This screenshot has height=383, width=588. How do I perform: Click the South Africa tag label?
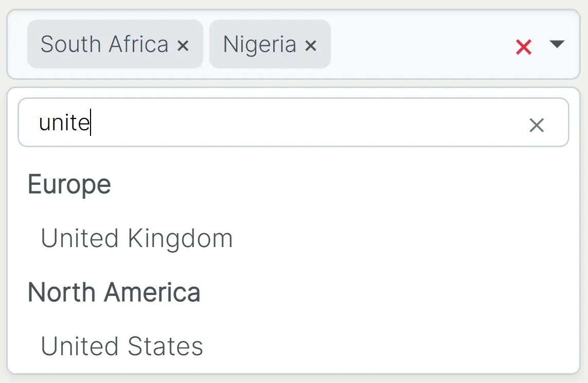click(104, 44)
